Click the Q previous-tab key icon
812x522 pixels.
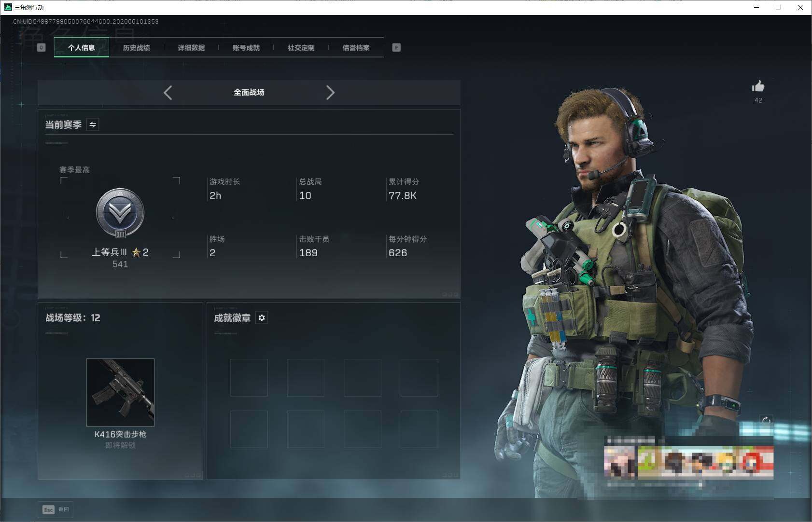[42, 47]
